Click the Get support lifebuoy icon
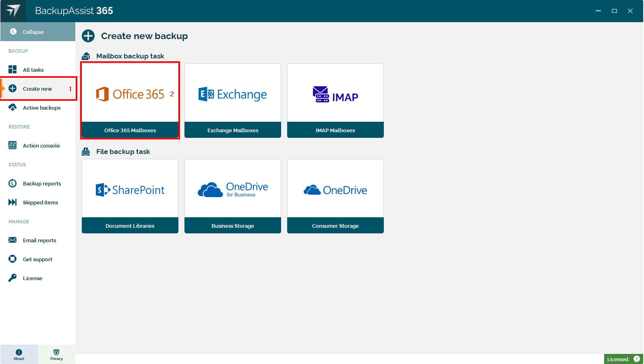644x364 pixels. [x=12, y=259]
